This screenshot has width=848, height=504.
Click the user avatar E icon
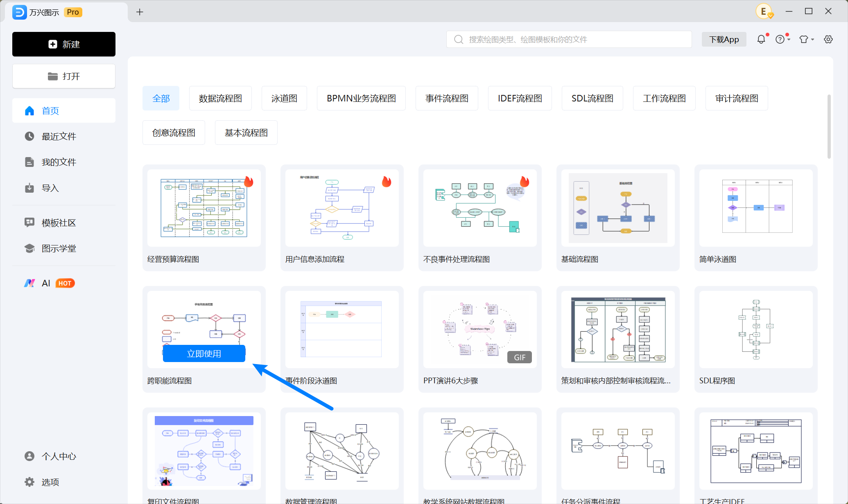[764, 11]
